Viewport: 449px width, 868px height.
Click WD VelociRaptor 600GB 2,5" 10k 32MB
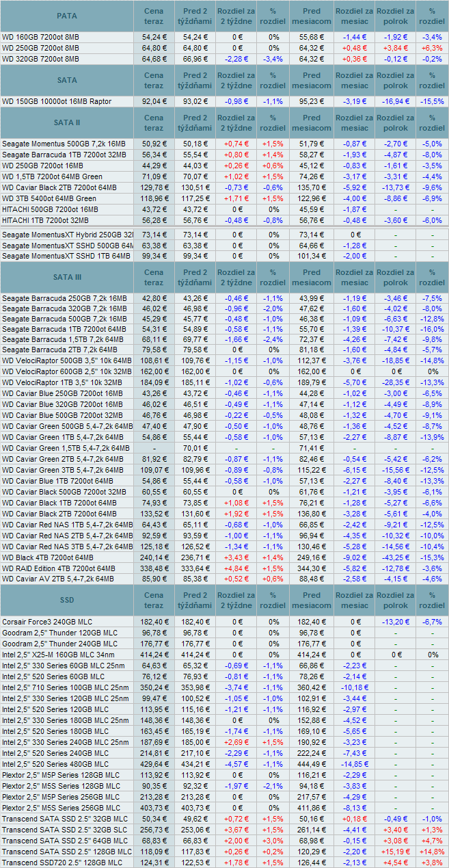click(x=67, y=371)
